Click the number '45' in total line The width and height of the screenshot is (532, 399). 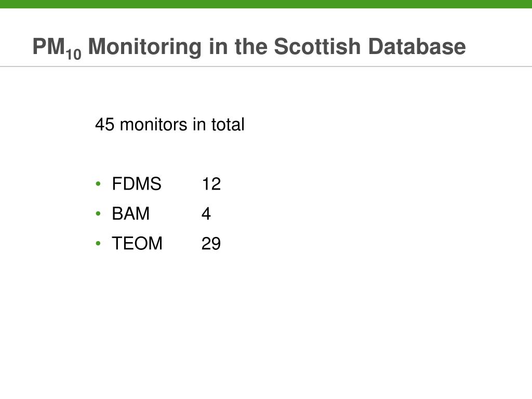(104, 125)
